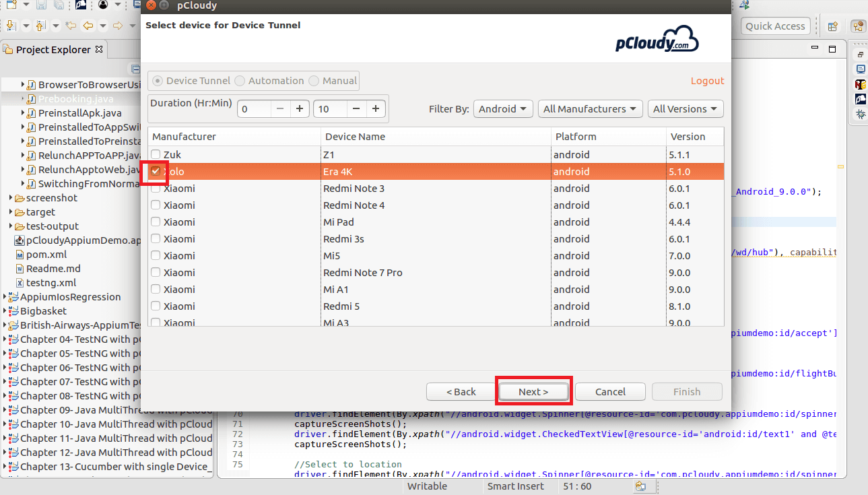Click the Save icon in Eclipse toolbar

[41, 5]
